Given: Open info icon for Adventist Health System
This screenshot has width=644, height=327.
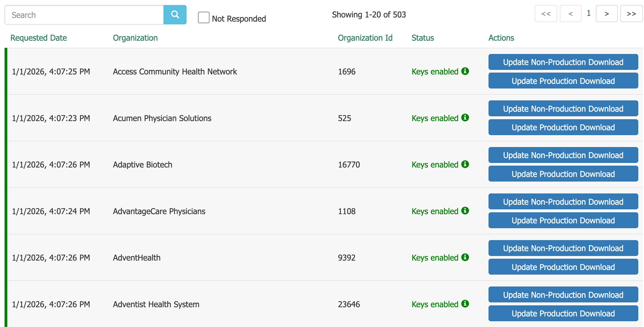Looking at the screenshot, I should pos(465,304).
